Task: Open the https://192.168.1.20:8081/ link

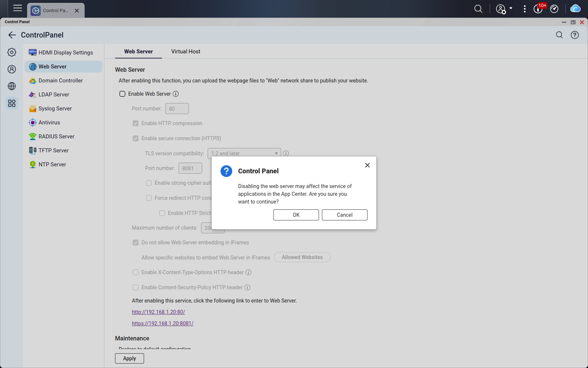Action: coord(163,323)
